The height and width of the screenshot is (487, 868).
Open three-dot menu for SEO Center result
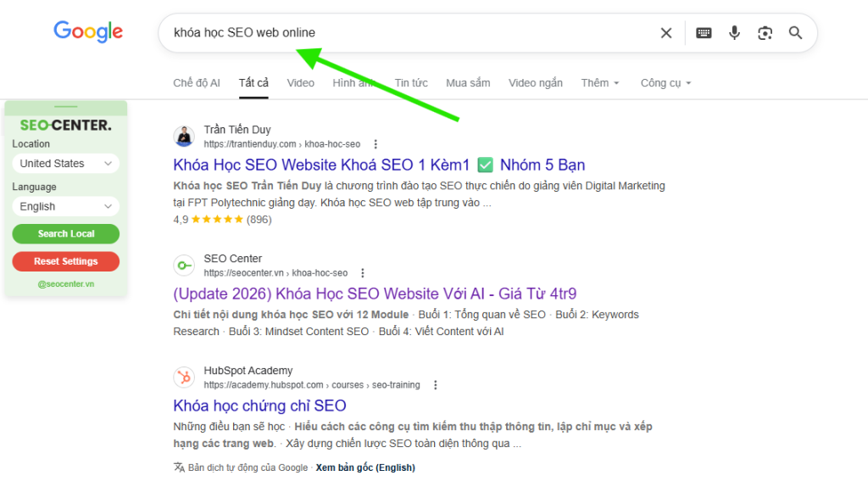pos(363,273)
